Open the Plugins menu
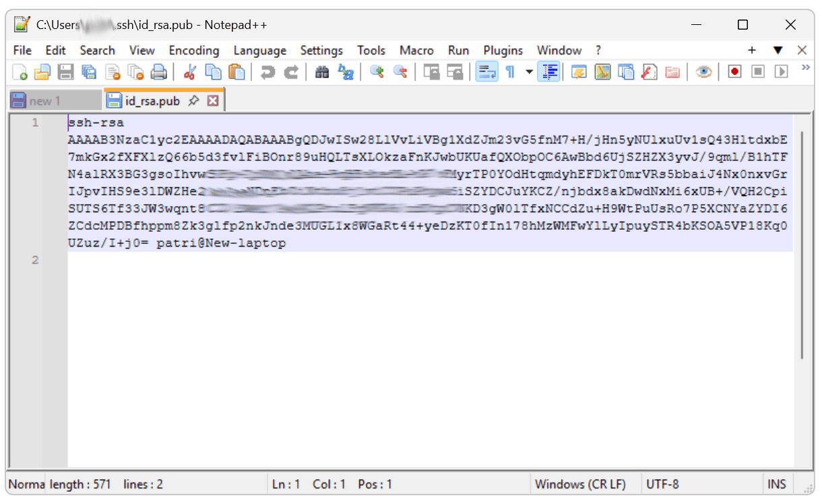The image size is (822, 504). tap(503, 51)
